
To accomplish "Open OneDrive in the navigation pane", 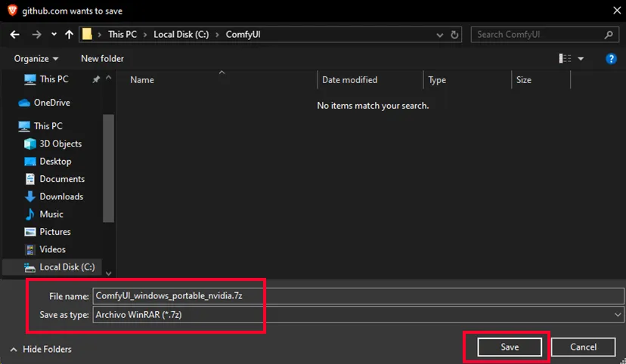I will 52,103.
